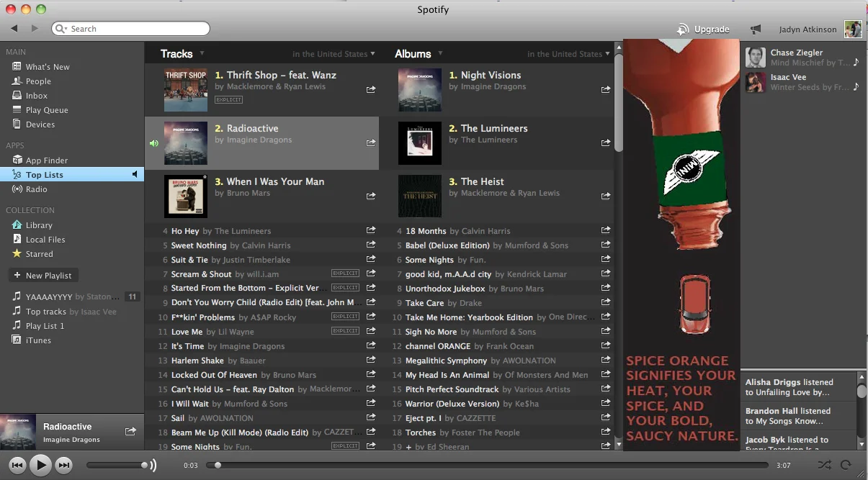The width and height of the screenshot is (868, 480).
Task: Open Brandon Hall activity feed item
Action: point(798,416)
